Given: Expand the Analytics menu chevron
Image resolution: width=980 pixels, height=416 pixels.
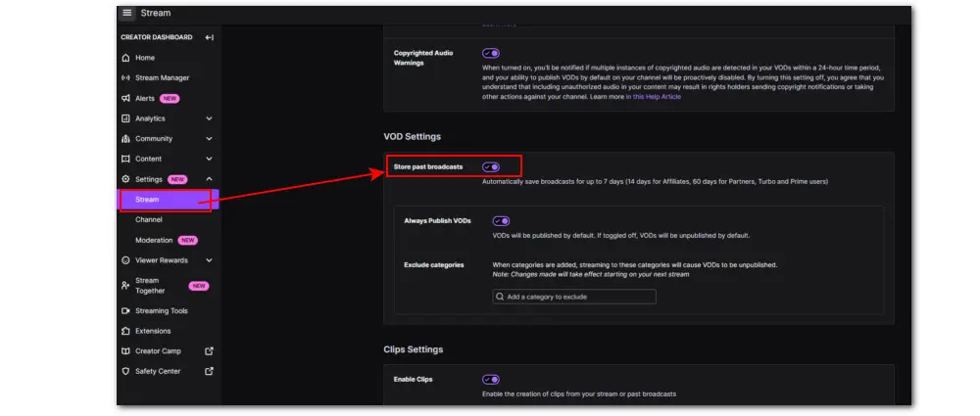Looking at the screenshot, I should click(209, 118).
